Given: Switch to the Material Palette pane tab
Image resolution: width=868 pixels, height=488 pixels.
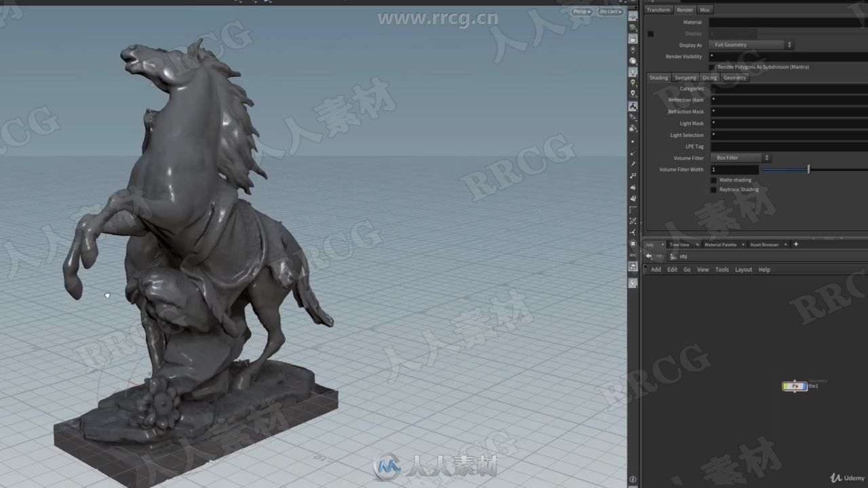Looking at the screenshot, I should click(x=720, y=245).
